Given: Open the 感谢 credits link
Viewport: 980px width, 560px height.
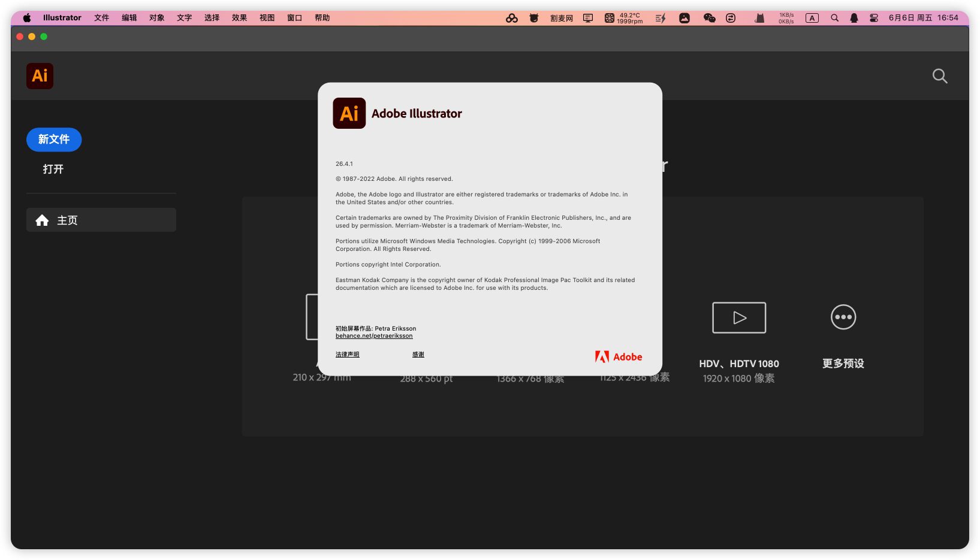Looking at the screenshot, I should pyautogui.click(x=418, y=355).
